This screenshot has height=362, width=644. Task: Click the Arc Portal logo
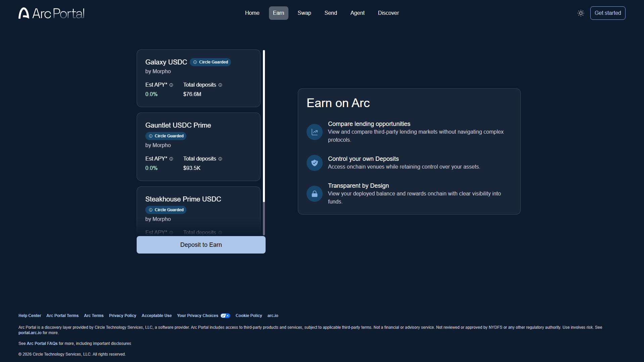click(51, 13)
